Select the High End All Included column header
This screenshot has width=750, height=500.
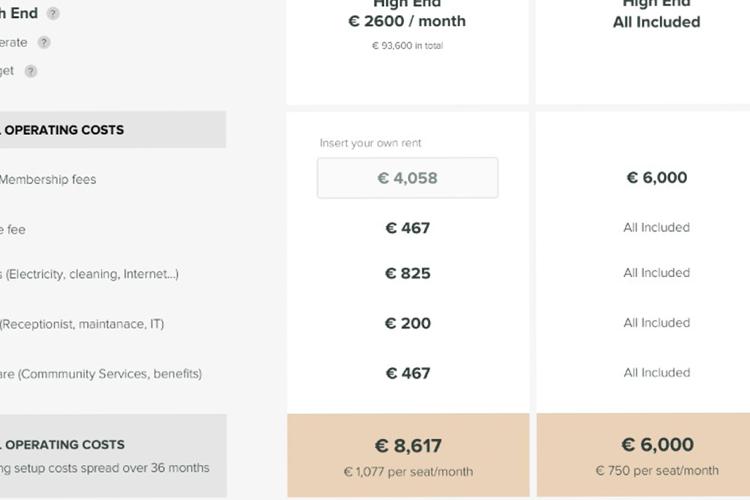[657, 14]
